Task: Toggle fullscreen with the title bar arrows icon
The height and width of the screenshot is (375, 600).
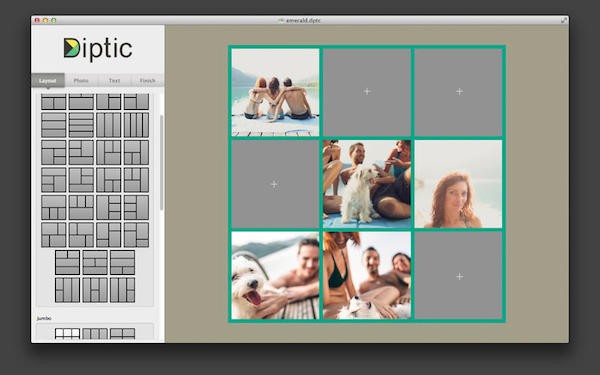Action: point(564,20)
